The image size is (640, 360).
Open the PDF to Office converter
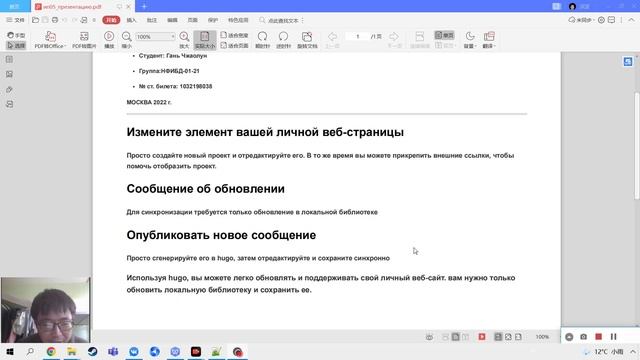tap(50, 40)
